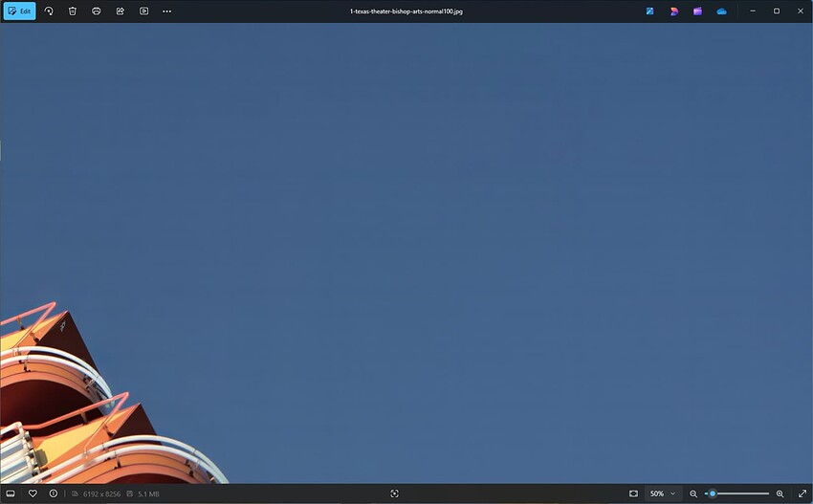Open the share icon in the toolbar
Screen dimensions: 813x504
coord(121,11)
